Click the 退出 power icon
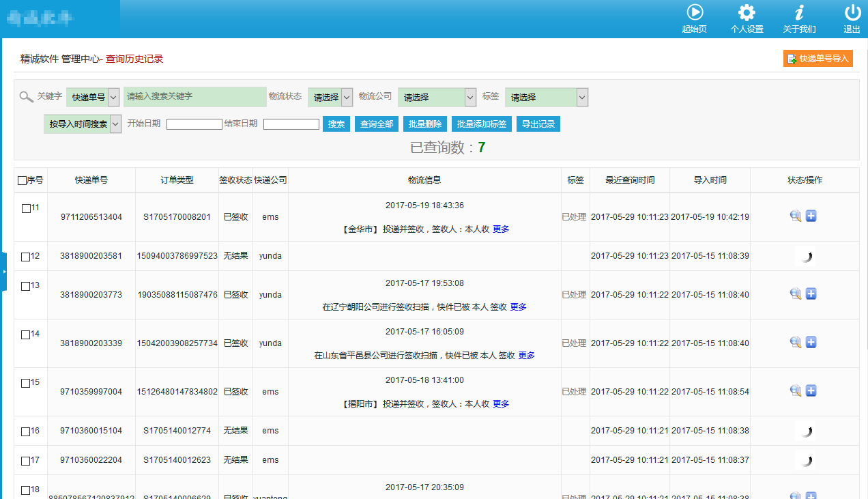Screen dimensions: 868x499 tap(852, 13)
